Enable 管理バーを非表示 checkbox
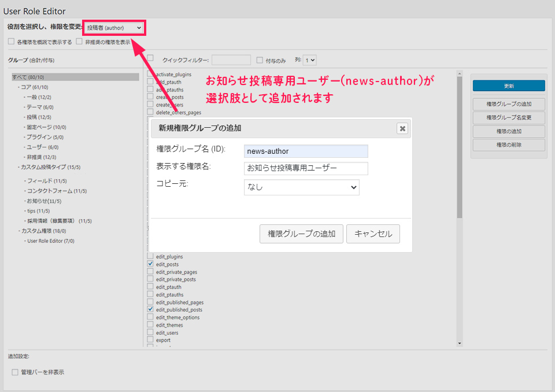 pos(15,372)
